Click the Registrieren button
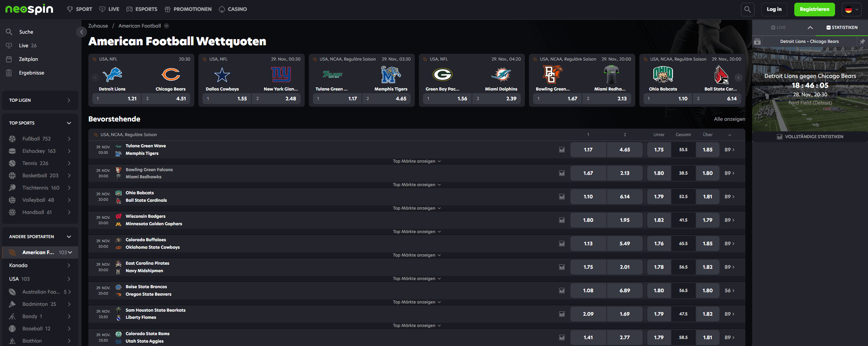Viewport: 868px width, 346px height. [814, 10]
